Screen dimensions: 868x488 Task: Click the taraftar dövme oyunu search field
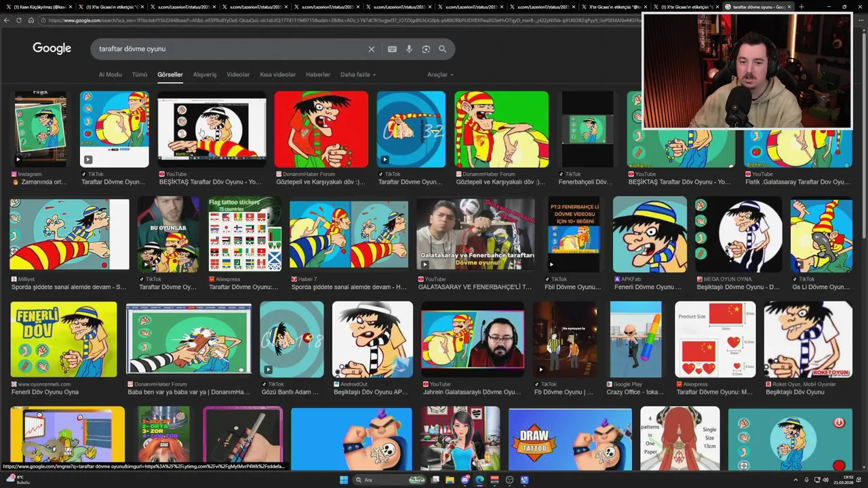click(231, 49)
